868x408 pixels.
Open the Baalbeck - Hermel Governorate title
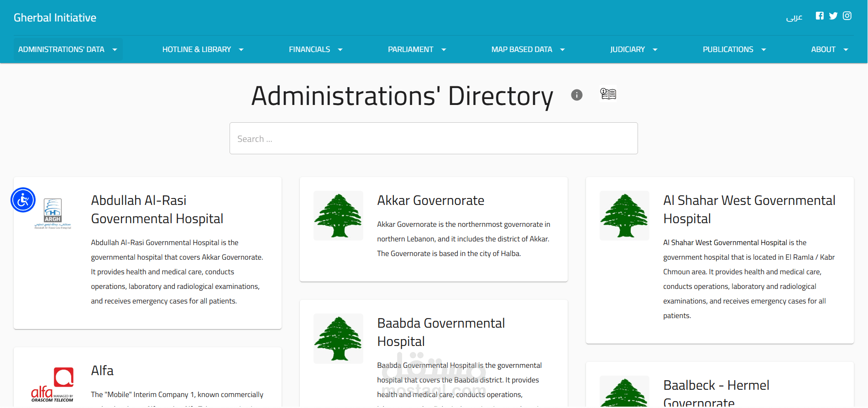pyautogui.click(x=716, y=392)
